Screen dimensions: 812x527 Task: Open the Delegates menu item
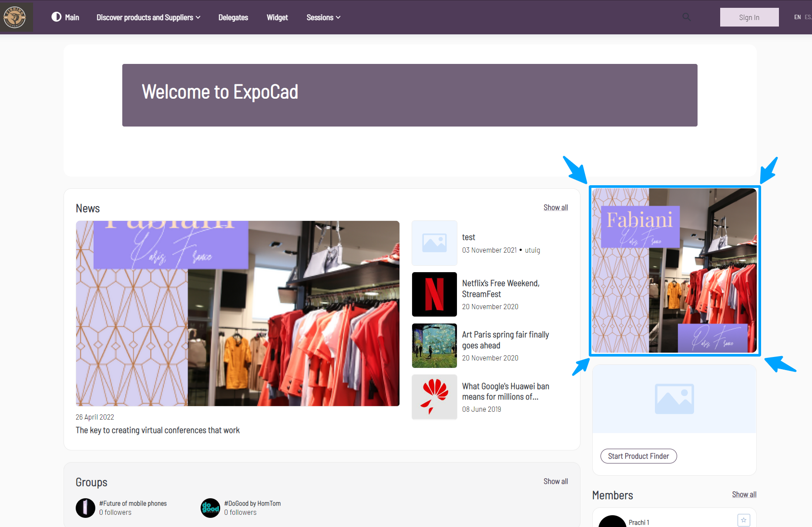click(x=233, y=17)
